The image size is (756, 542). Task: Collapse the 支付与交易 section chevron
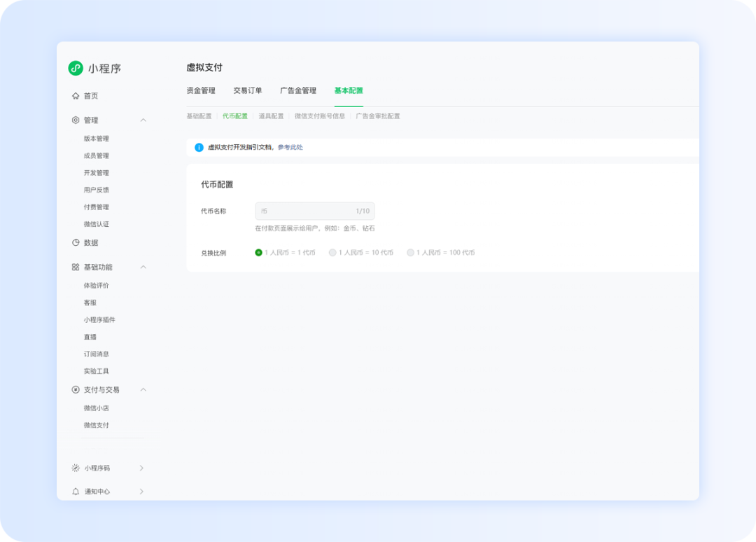[143, 390]
